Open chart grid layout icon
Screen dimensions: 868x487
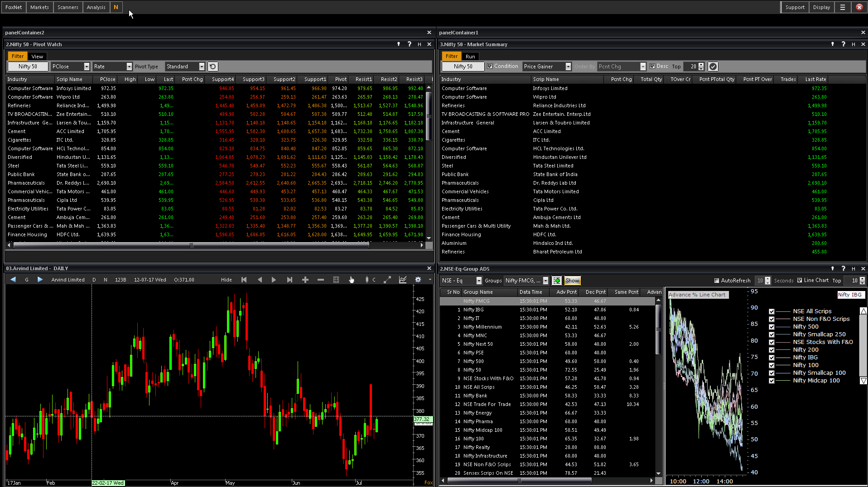click(336, 280)
